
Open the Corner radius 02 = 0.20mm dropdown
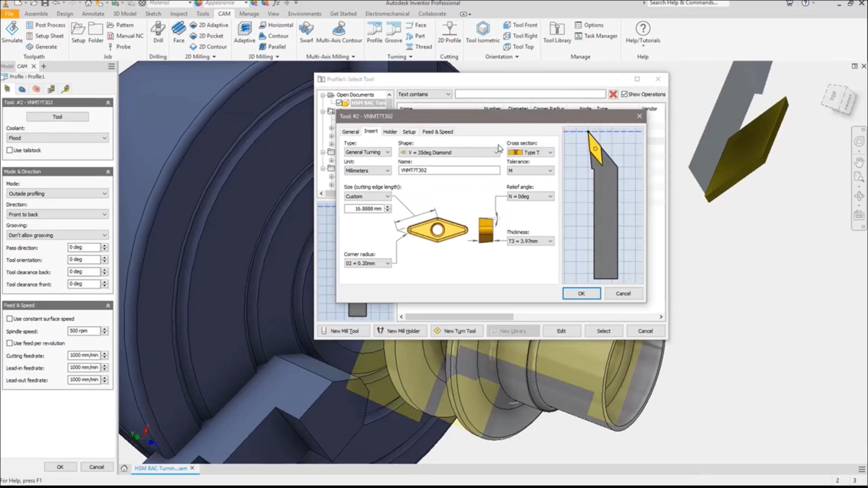point(367,263)
